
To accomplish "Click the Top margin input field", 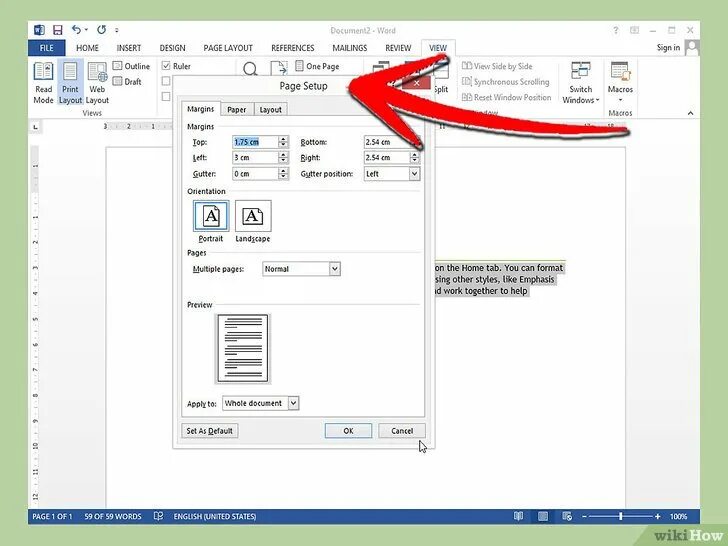I will (x=255, y=142).
